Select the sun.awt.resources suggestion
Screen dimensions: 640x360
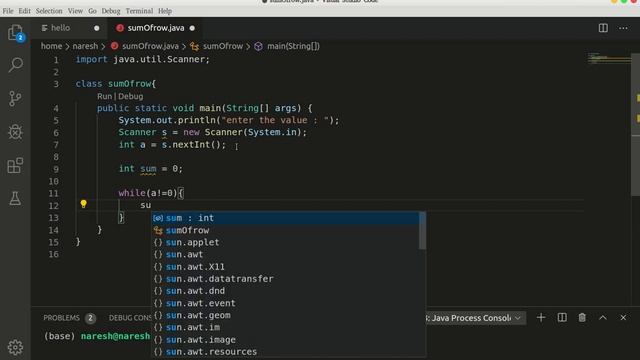pos(286,351)
